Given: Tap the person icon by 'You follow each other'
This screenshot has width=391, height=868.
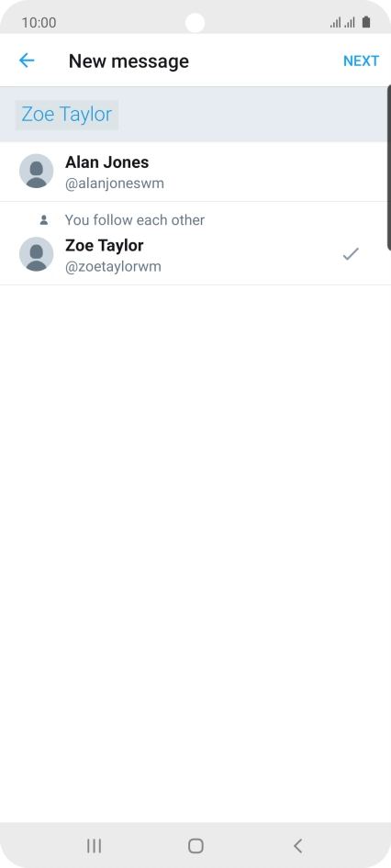Looking at the screenshot, I should (44, 220).
